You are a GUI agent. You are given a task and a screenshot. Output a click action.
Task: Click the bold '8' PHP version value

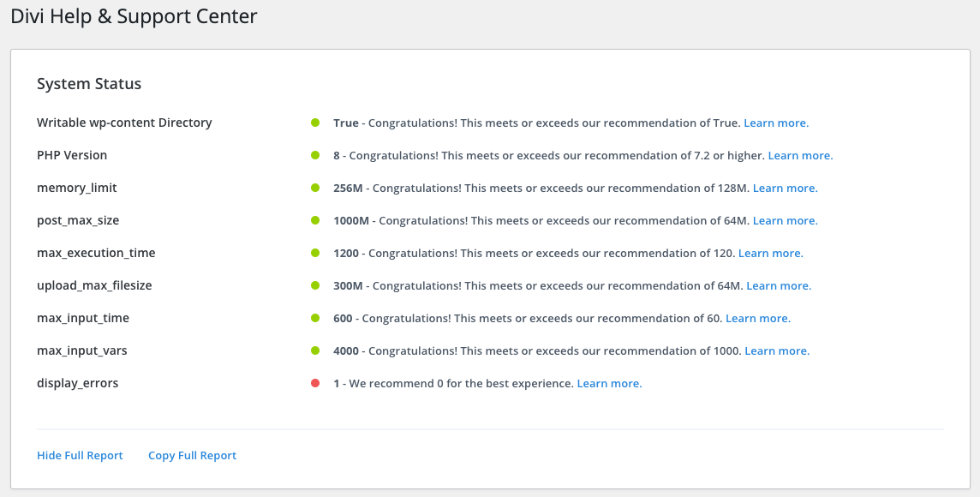tap(337, 156)
